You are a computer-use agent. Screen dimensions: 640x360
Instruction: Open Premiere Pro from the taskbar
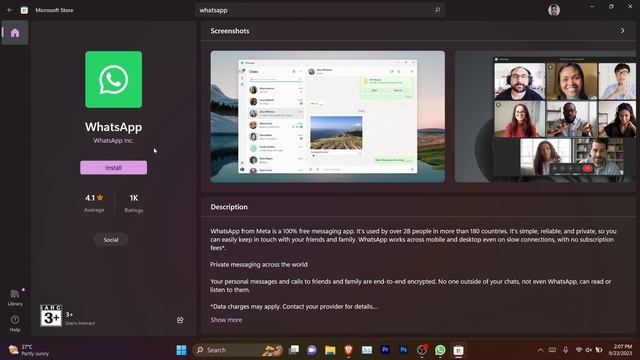pyautogui.click(x=385, y=350)
